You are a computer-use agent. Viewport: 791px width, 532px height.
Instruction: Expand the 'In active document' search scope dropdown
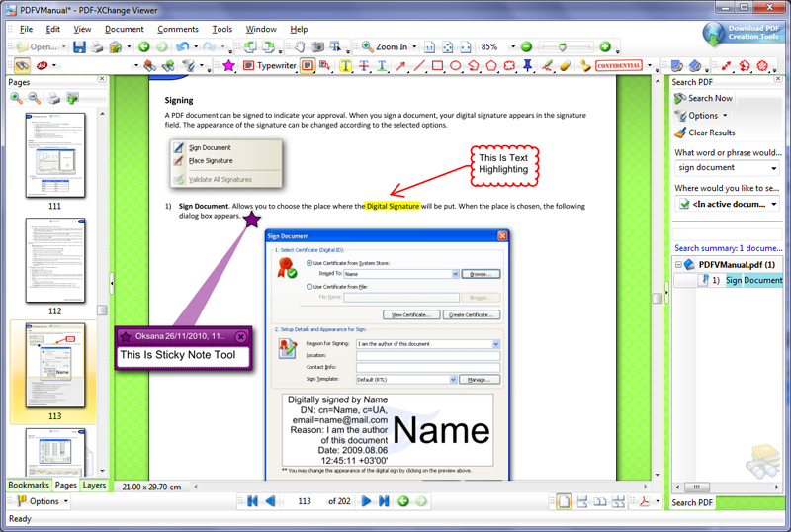pos(773,204)
